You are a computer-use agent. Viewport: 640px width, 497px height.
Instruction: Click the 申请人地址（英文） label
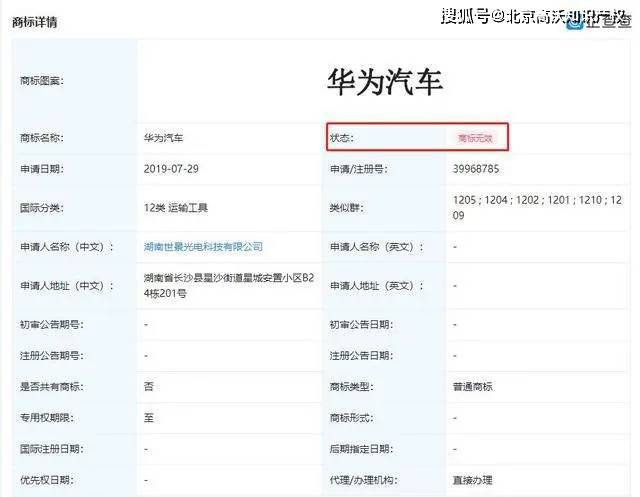pyautogui.click(x=377, y=286)
